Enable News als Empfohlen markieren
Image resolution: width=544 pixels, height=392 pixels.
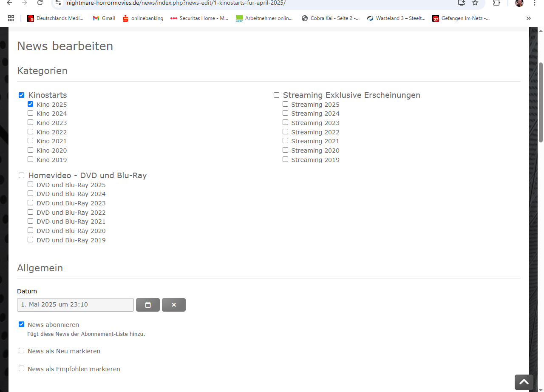tap(22, 369)
